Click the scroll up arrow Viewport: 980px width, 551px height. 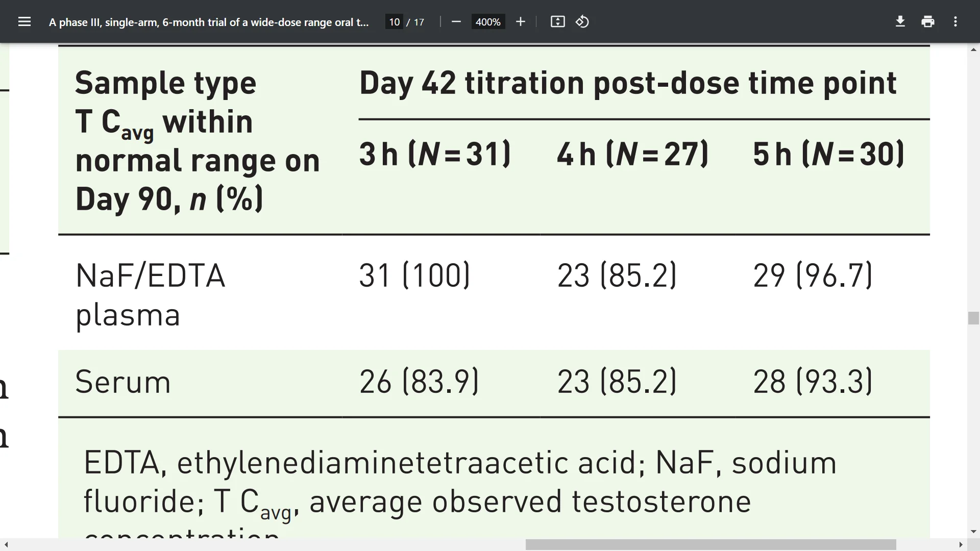point(973,49)
